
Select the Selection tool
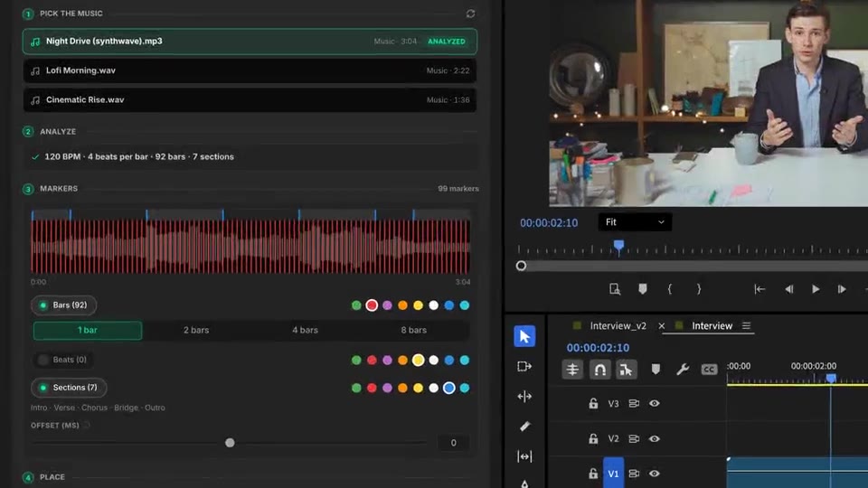pos(524,336)
